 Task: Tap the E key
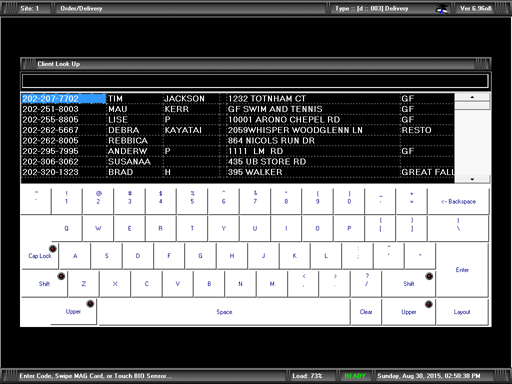tap(129, 228)
